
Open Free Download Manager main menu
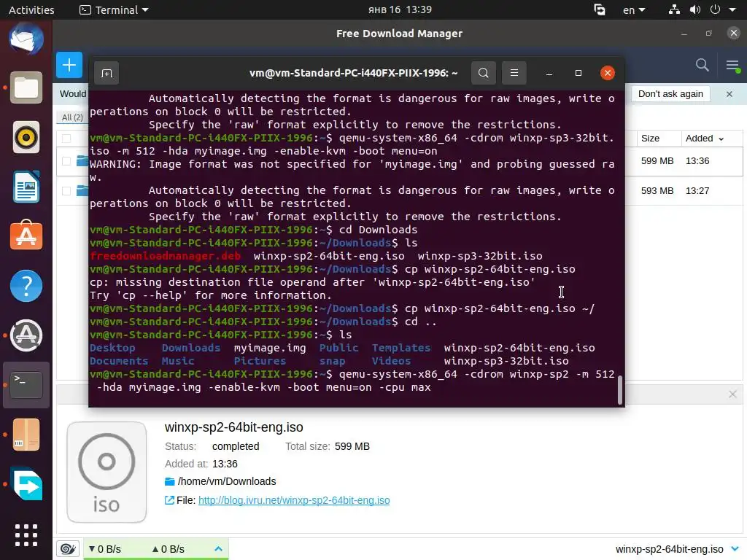(x=732, y=65)
